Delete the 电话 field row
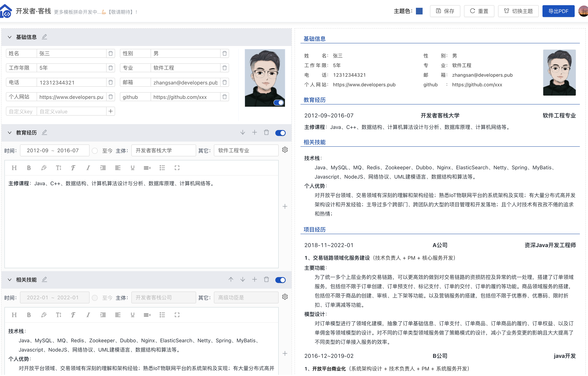The width and height of the screenshot is (588, 376). [111, 82]
